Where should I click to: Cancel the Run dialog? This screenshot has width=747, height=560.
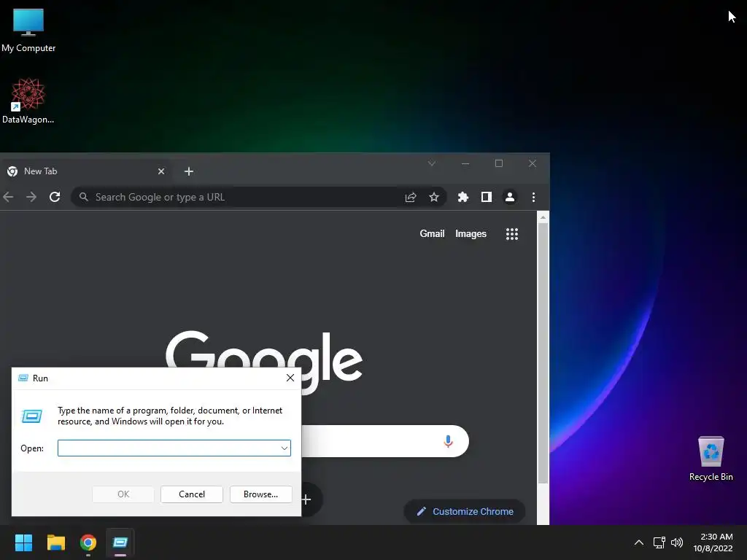192,494
